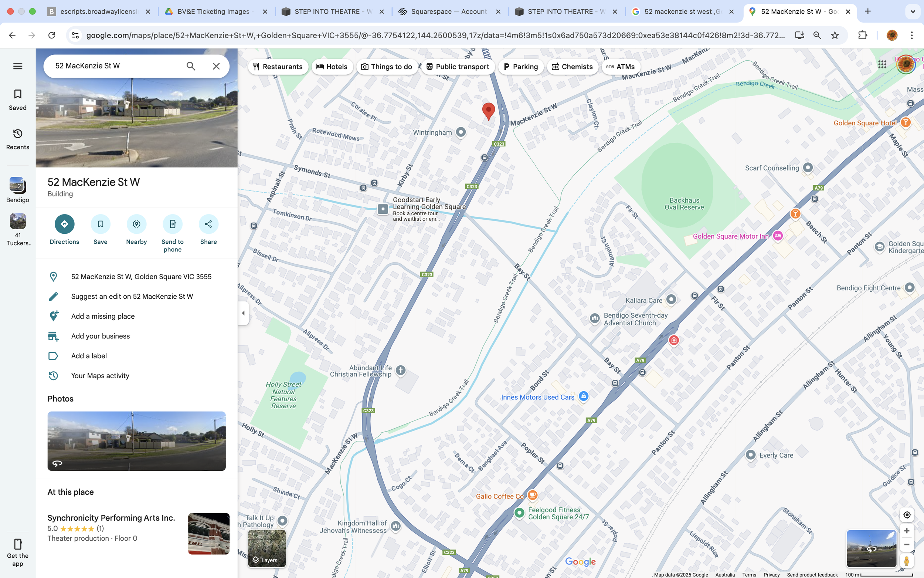924x578 pixels.
Task: Open the Chrome tab search dropdown arrow
Action: 913,11
